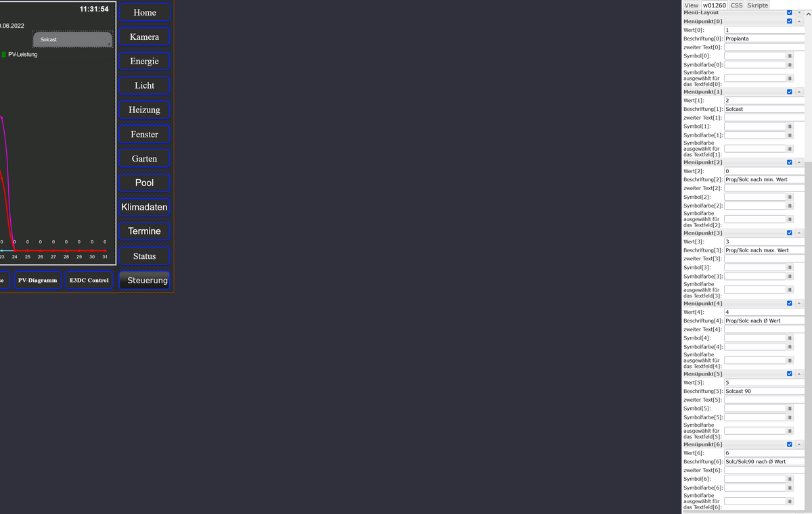Collapse the Menüpunkt[2] section

[799, 162]
